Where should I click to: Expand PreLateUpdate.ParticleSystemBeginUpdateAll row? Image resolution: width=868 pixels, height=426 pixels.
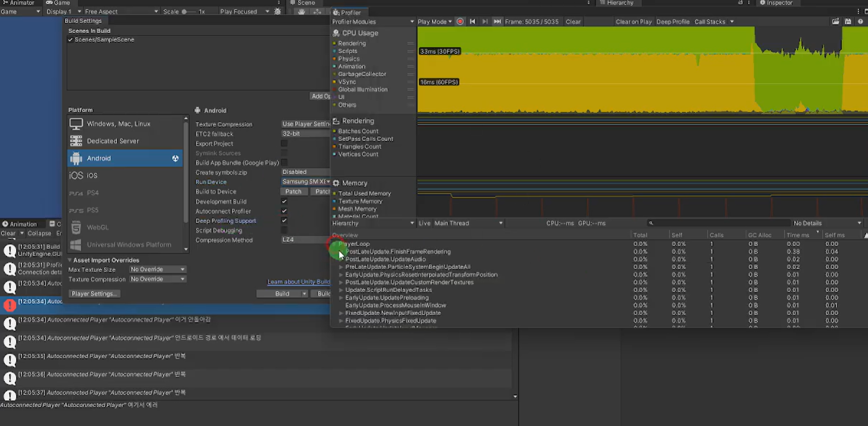point(341,267)
